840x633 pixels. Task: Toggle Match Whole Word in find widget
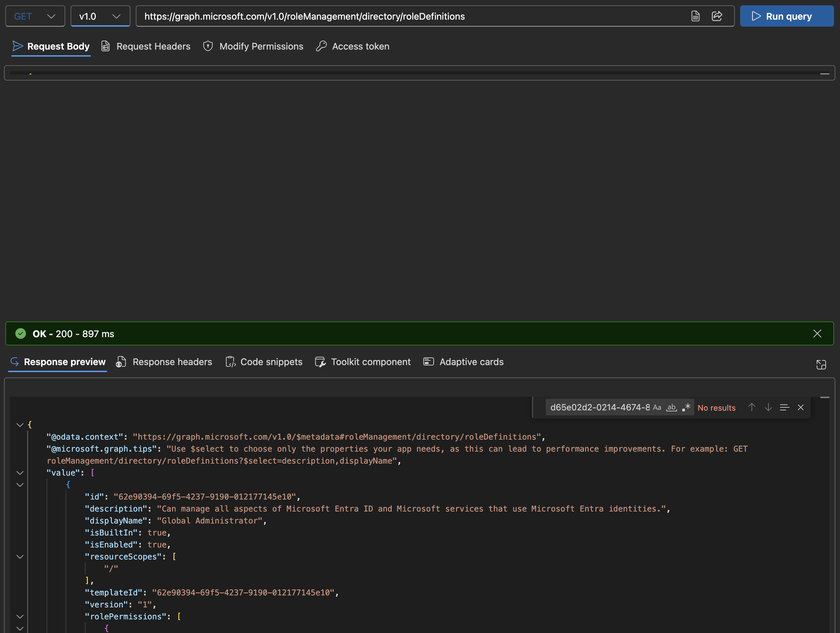pos(671,407)
